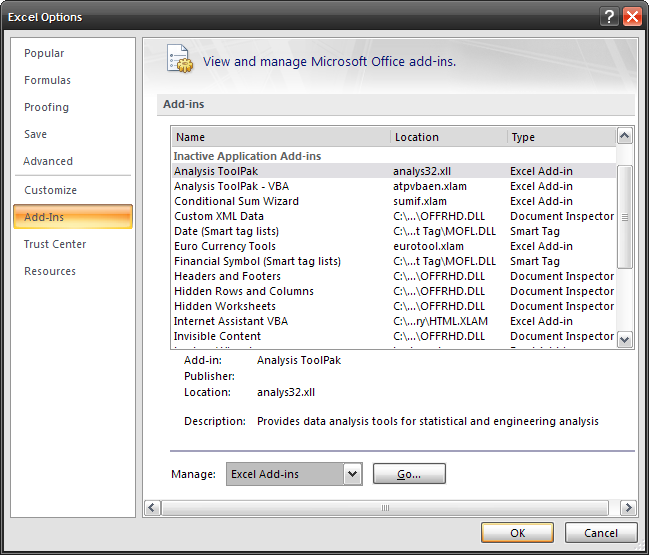Click horizontal scrollbar right arrow

tap(628, 507)
